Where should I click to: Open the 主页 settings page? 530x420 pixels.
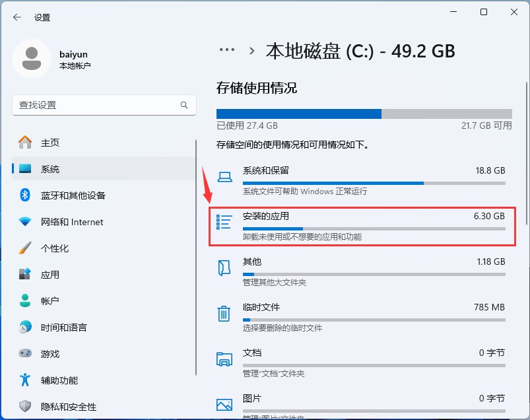click(104, 143)
